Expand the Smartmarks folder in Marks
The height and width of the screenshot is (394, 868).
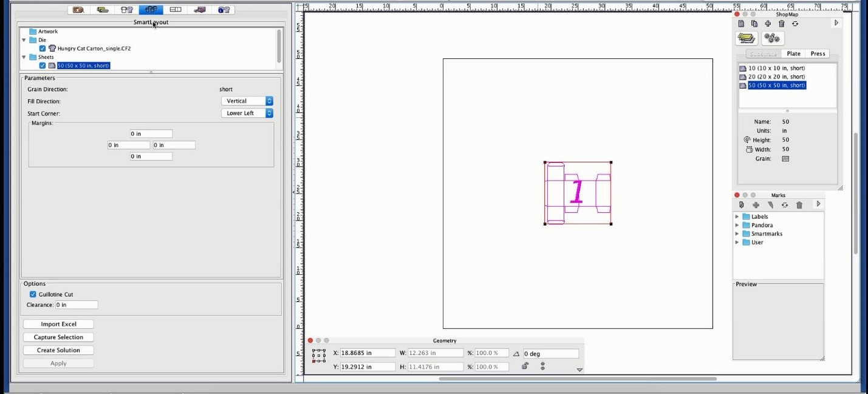click(737, 233)
